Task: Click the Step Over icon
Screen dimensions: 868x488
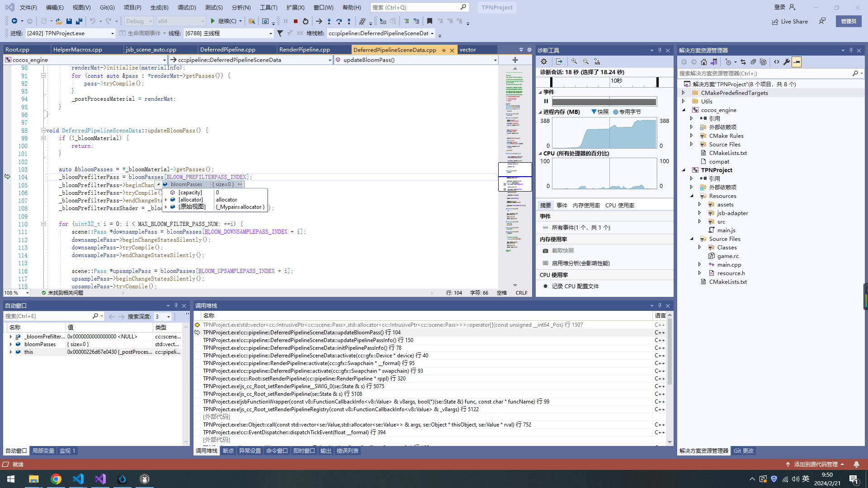Action: [x=339, y=21]
